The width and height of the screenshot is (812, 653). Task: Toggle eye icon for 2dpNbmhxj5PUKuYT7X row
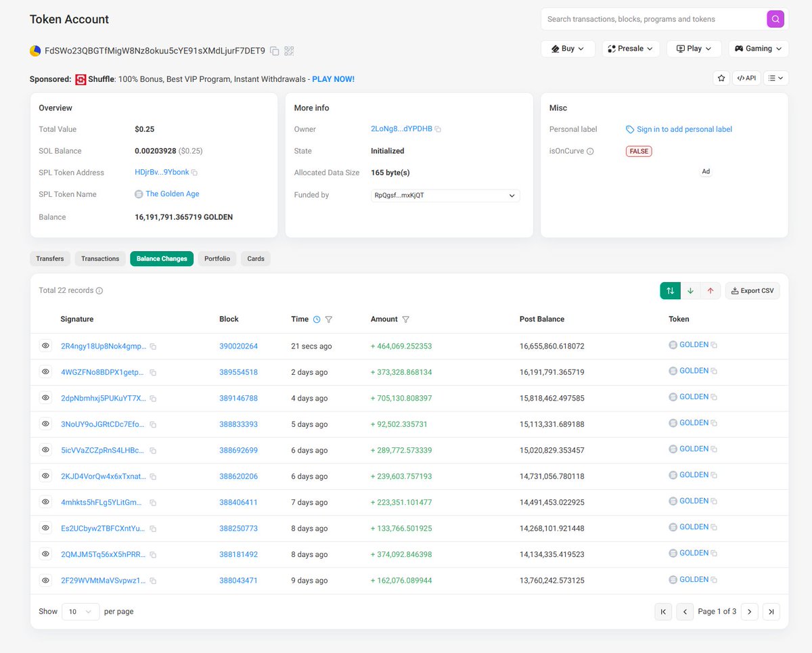tap(45, 398)
